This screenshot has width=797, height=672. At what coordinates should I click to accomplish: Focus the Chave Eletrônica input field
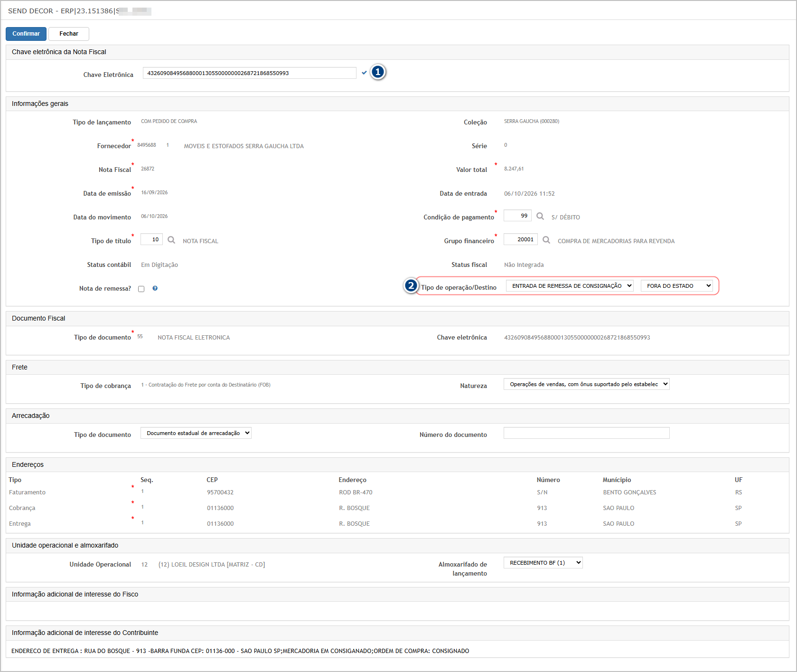(250, 73)
